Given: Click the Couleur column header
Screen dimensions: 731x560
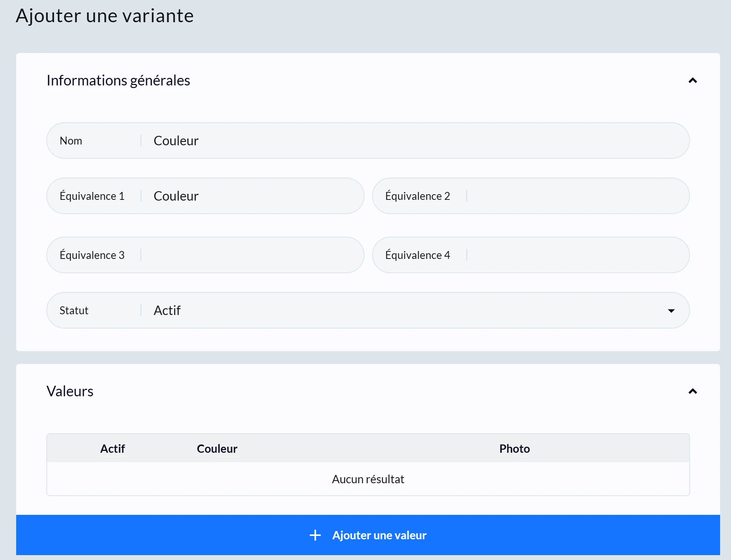Looking at the screenshot, I should (217, 449).
